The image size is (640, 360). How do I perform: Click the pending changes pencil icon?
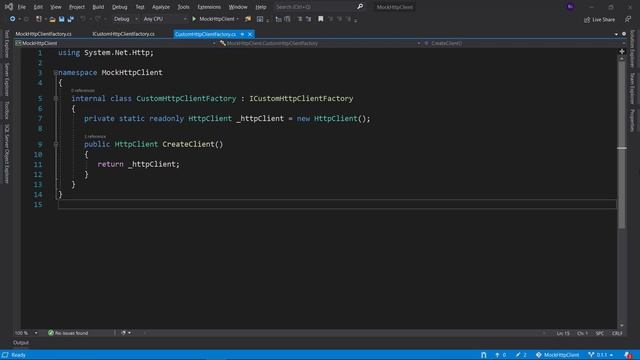tap(518, 355)
